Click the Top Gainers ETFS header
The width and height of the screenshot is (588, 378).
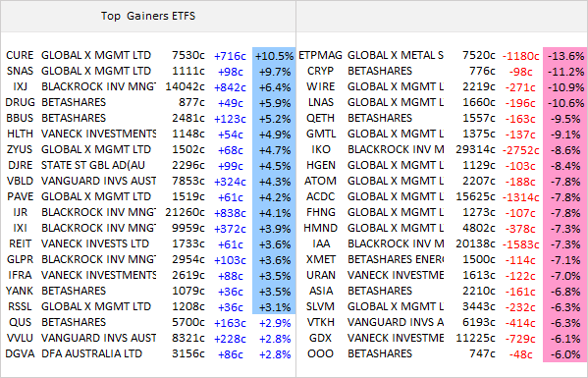tap(148, 16)
